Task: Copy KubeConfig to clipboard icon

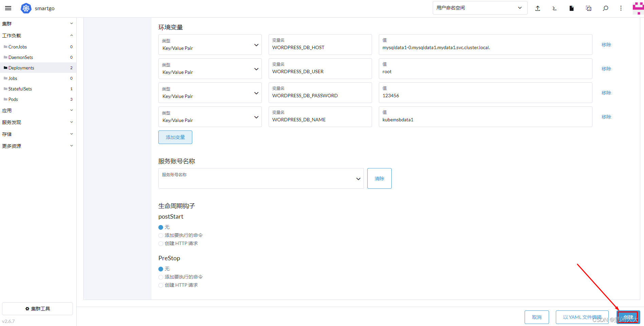Action: pos(588,8)
